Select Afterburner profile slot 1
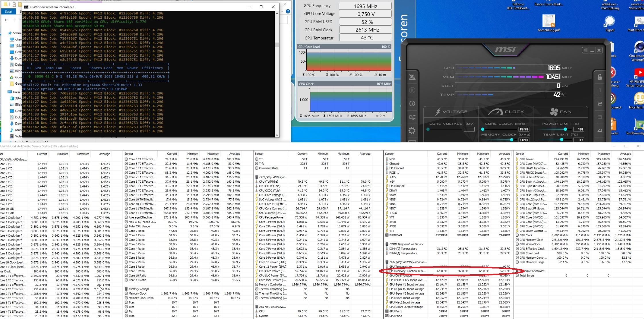The width and height of the screenshot is (644, 319). [x=599, y=90]
